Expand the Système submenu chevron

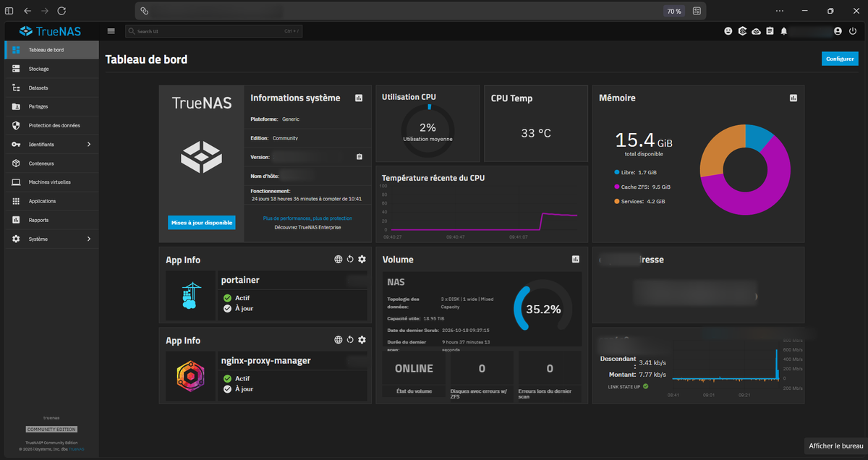(89, 239)
